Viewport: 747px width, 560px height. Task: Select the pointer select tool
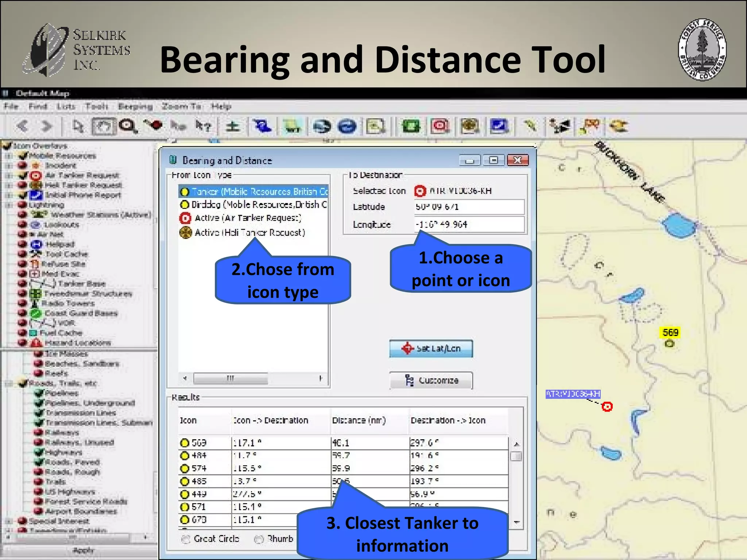point(78,127)
